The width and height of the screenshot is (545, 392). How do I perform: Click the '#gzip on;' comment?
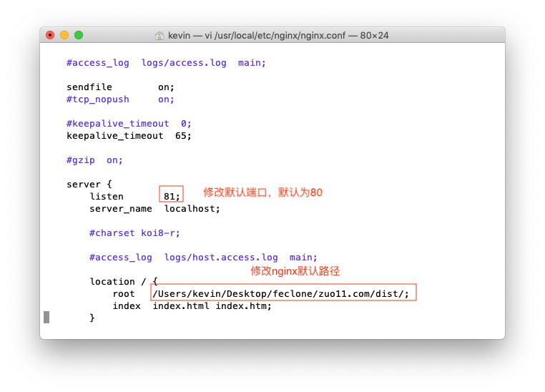pos(94,160)
